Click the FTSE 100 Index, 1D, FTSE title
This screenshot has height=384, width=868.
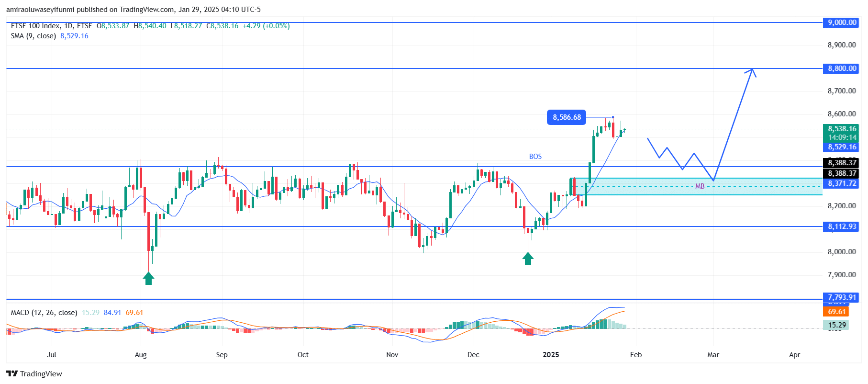(52, 26)
